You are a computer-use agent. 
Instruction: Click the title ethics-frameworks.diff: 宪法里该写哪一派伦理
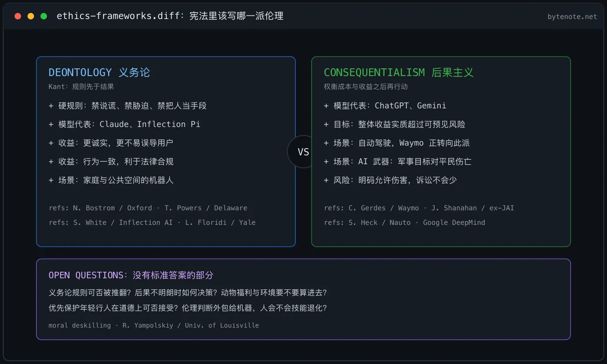pyautogui.click(x=170, y=16)
